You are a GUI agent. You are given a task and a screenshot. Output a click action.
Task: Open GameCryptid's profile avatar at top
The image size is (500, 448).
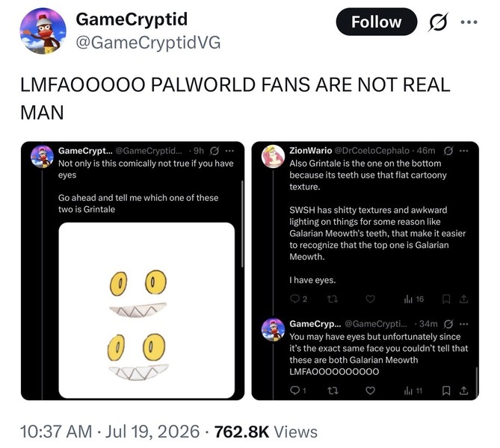[x=43, y=31]
